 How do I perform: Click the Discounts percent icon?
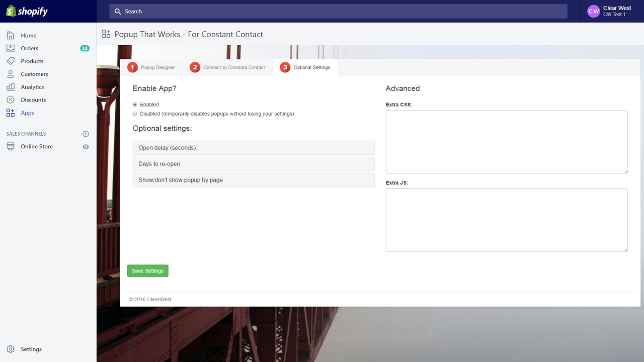coord(11,100)
